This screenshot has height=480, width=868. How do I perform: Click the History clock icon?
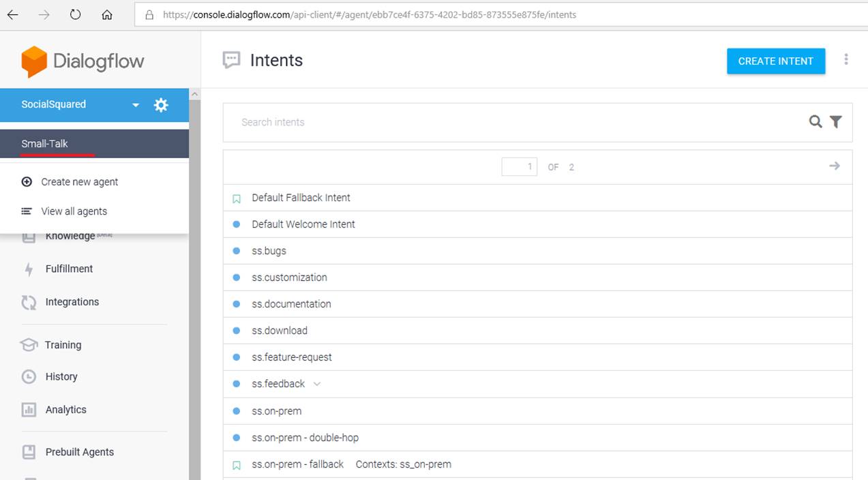tap(29, 376)
